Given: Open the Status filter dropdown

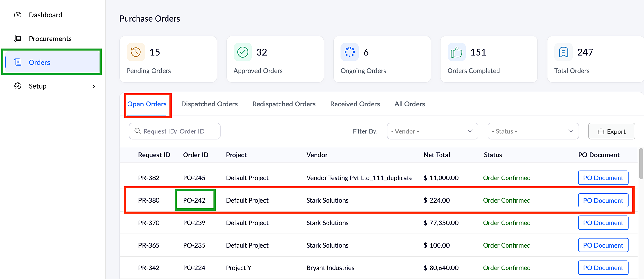Looking at the screenshot, I should [533, 131].
